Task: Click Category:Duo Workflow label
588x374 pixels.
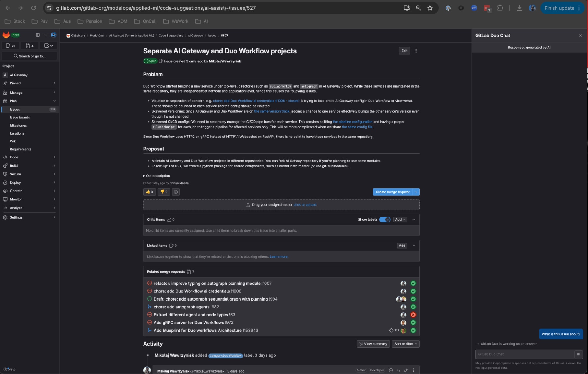Action: click(x=226, y=355)
